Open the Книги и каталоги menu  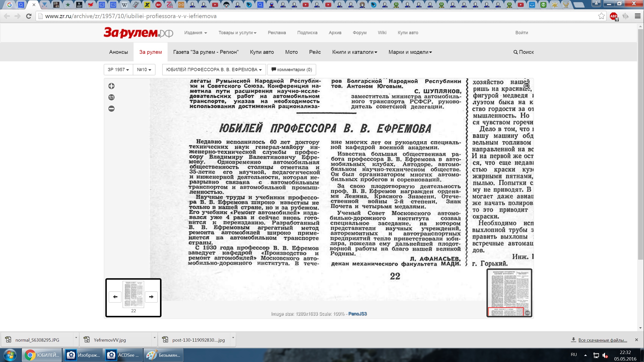click(354, 52)
